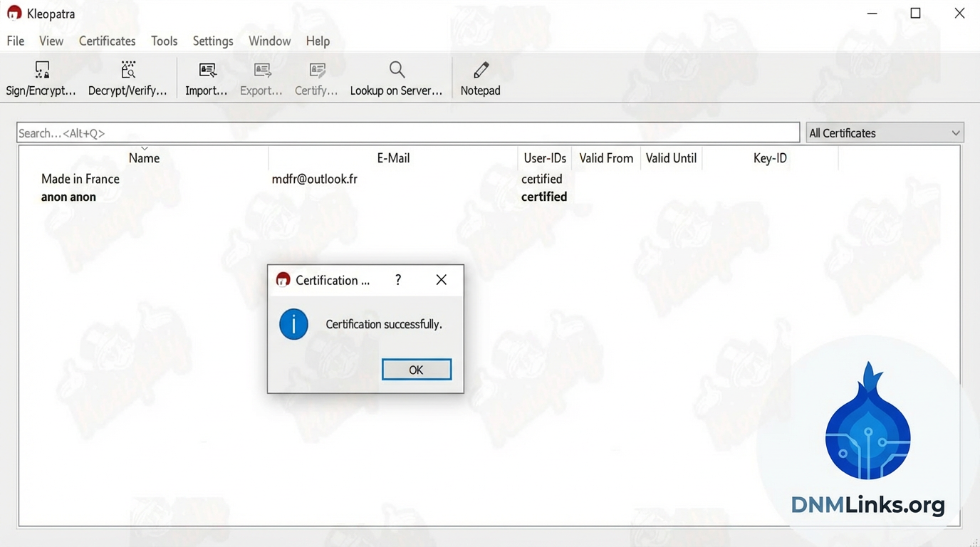The width and height of the screenshot is (980, 547).
Task: Close the Certification dialog with X
Action: pyautogui.click(x=442, y=280)
